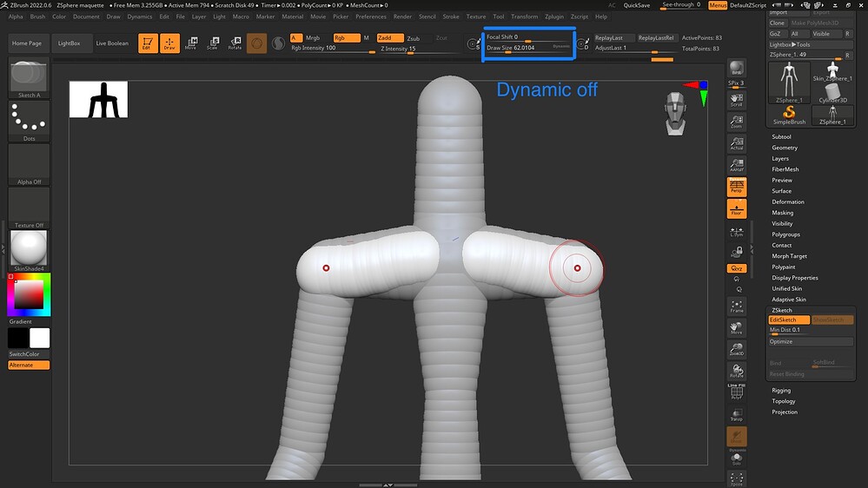Toggle PolyF line fill
868x488 pixels.
[x=736, y=392]
